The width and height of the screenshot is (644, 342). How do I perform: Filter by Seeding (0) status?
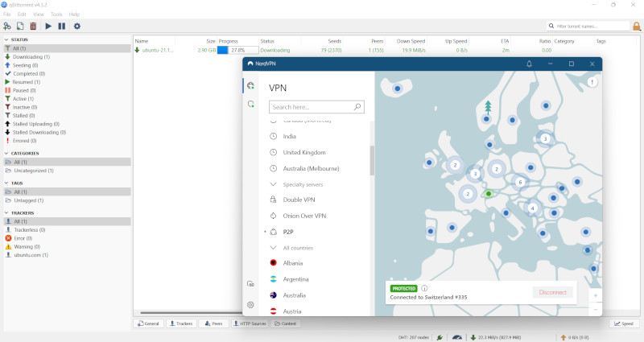pyautogui.click(x=68, y=65)
